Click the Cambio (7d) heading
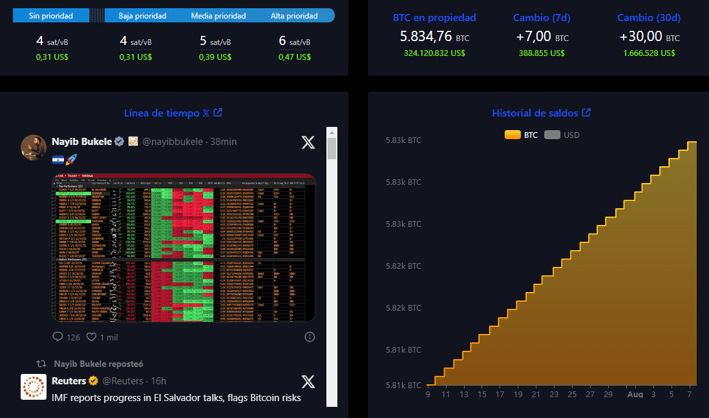The image size is (709, 418). click(x=542, y=18)
